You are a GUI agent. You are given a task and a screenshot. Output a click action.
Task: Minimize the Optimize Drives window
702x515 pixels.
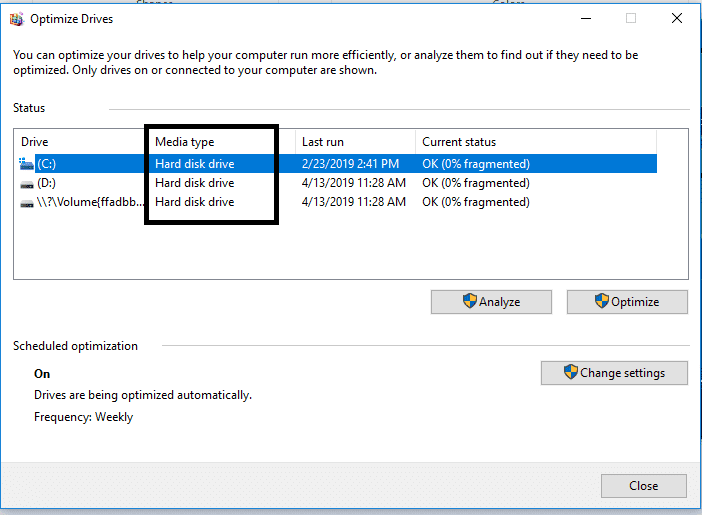click(x=586, y=18)
